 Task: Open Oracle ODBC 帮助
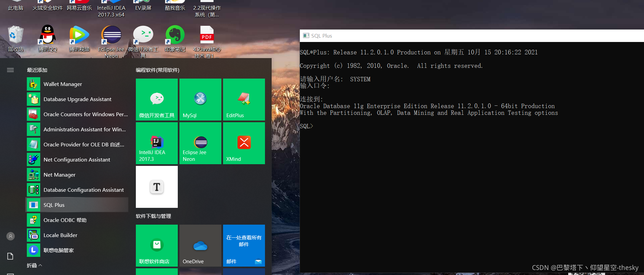pyautogui.click(x=77, y=220)
